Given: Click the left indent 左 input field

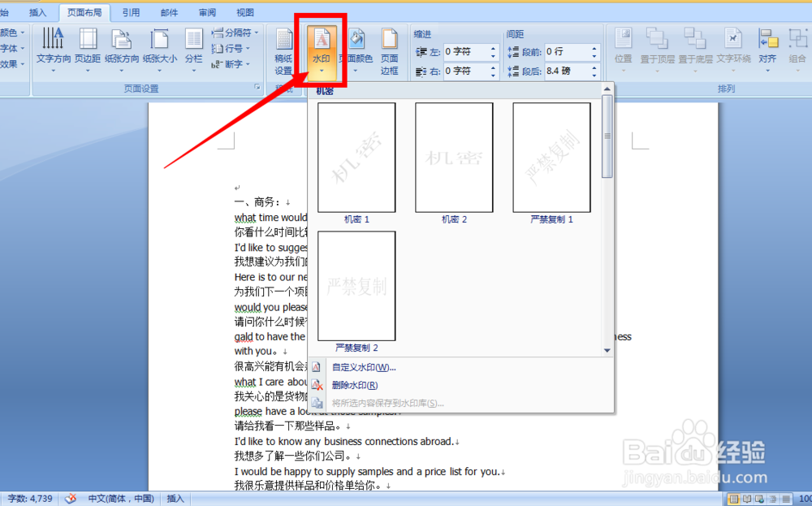Looking at the screenshot, I should [465, 52].
